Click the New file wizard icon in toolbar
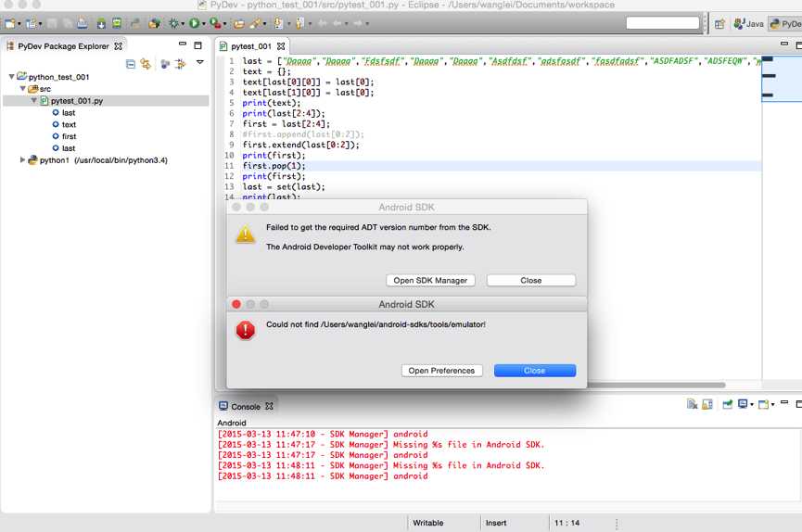The image size is (802, 532). pyautogui.click(x=9, y=23)
